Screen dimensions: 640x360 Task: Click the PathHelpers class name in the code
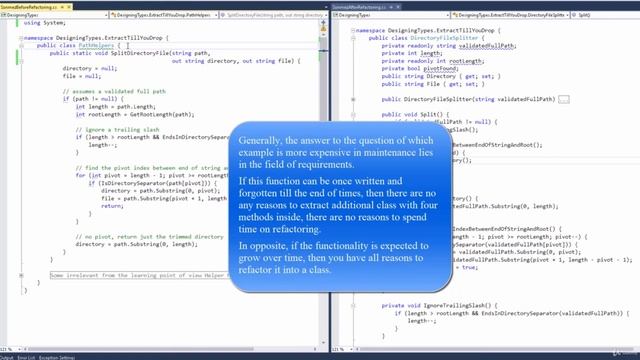(x=96, y=46)
